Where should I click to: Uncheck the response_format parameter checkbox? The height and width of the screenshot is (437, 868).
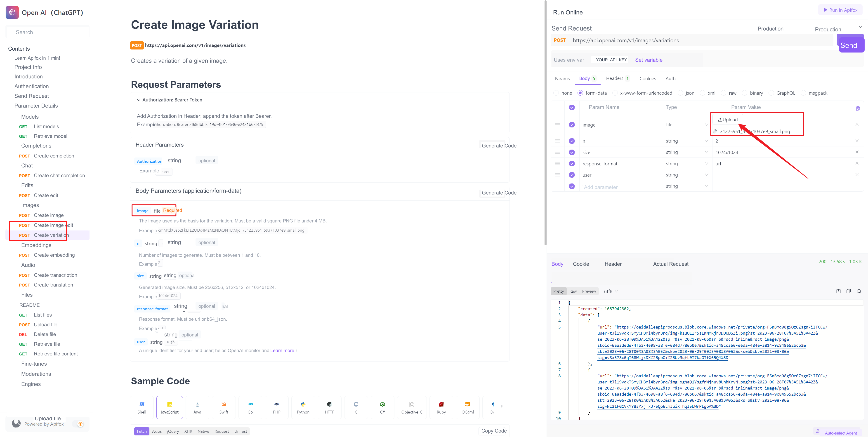(x=572, y=163)
